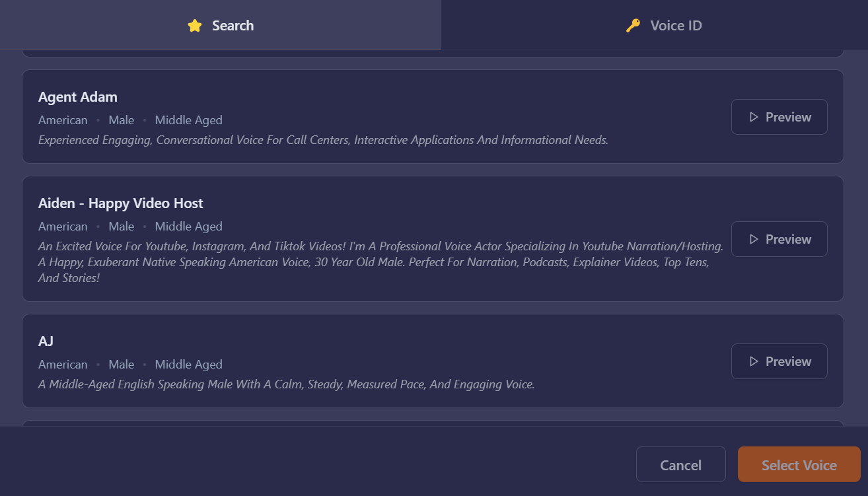Cancel the voice selection dialog
This screenshot has width=868, height=496.
tap(680, 465)
